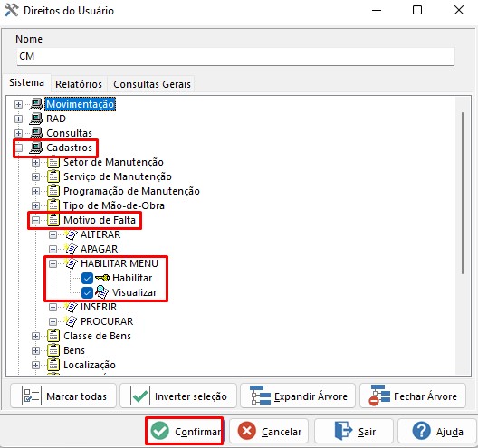Expand the Localização node

tap(35, 365)
